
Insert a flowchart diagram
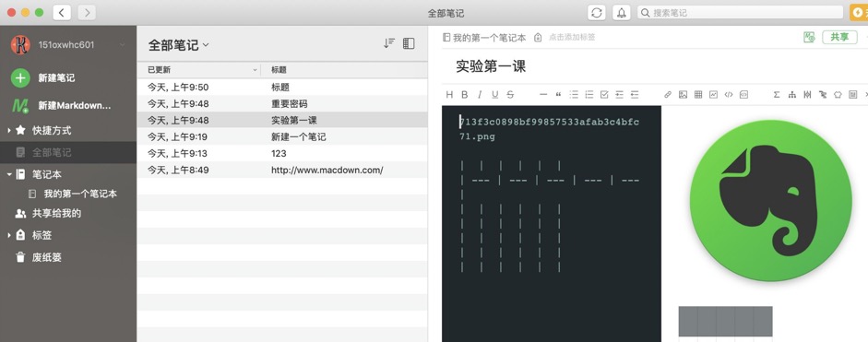[792, 95]
